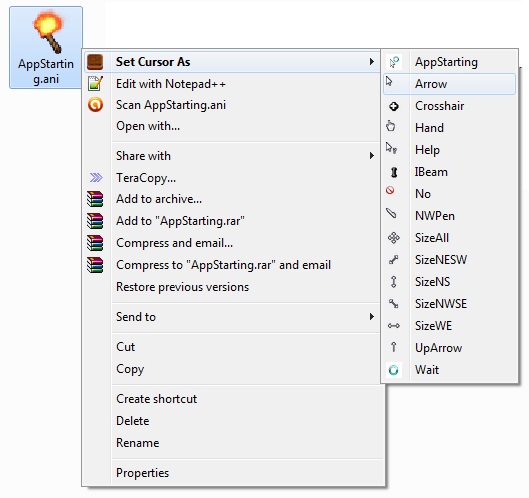Viewport: 529px width, 498px height.
Task: Select Scan AppStarting.ani
Action: 233,105
